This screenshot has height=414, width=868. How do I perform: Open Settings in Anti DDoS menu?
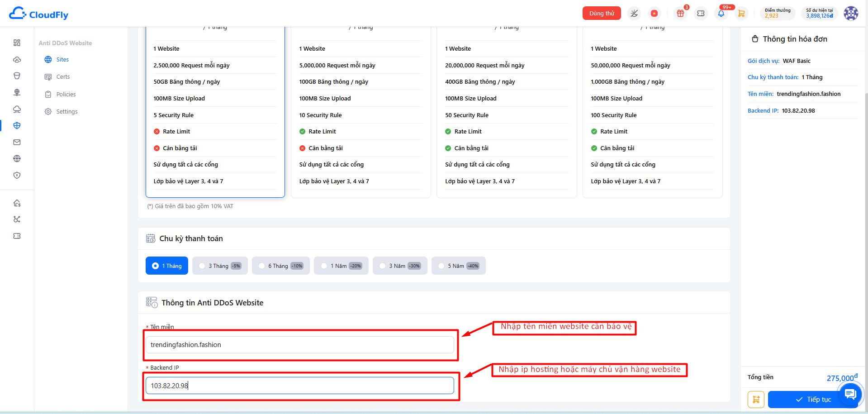(67, 111)
